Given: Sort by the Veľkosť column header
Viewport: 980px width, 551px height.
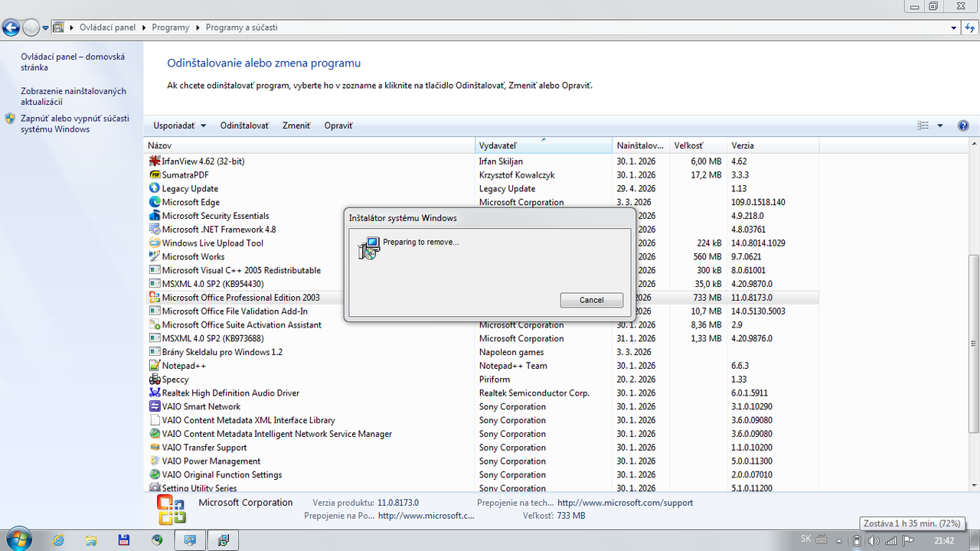Looking at the screenshot, I should pyautogui.click(x=699, y=145).
